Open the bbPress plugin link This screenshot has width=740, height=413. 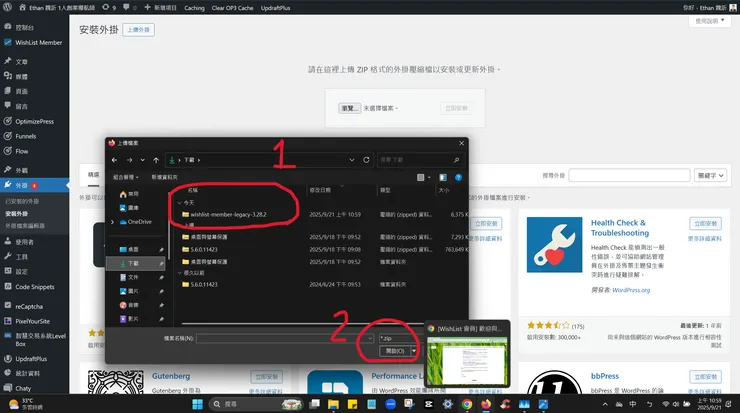click(605, 376)
